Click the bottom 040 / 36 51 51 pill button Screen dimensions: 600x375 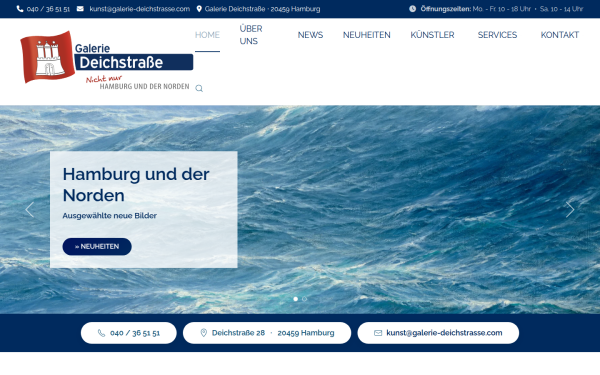129,333
